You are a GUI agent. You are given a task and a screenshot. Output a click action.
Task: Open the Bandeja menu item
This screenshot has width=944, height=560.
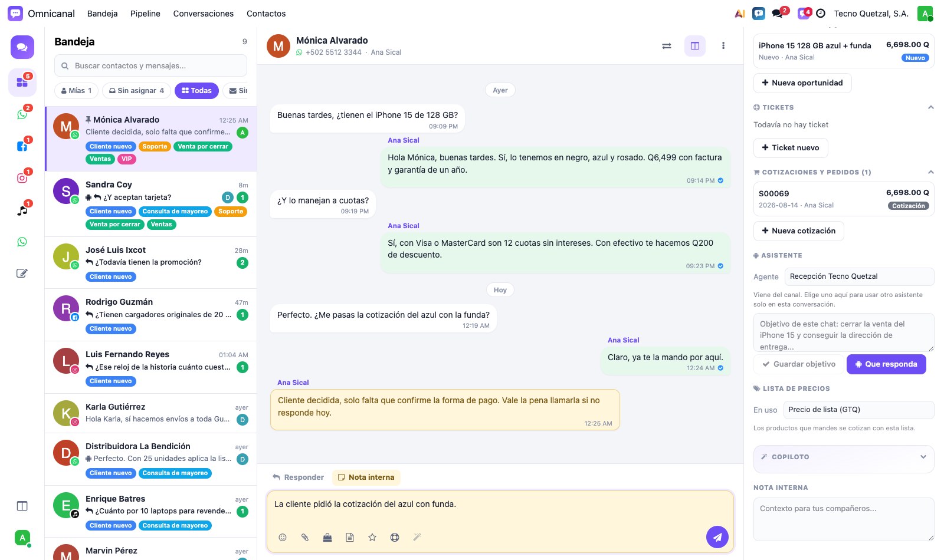coord(102,14)
